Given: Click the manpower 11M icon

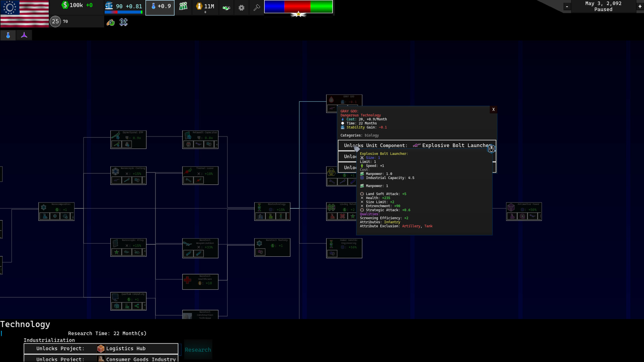Looking at the screenshot, I should point(199,6).
